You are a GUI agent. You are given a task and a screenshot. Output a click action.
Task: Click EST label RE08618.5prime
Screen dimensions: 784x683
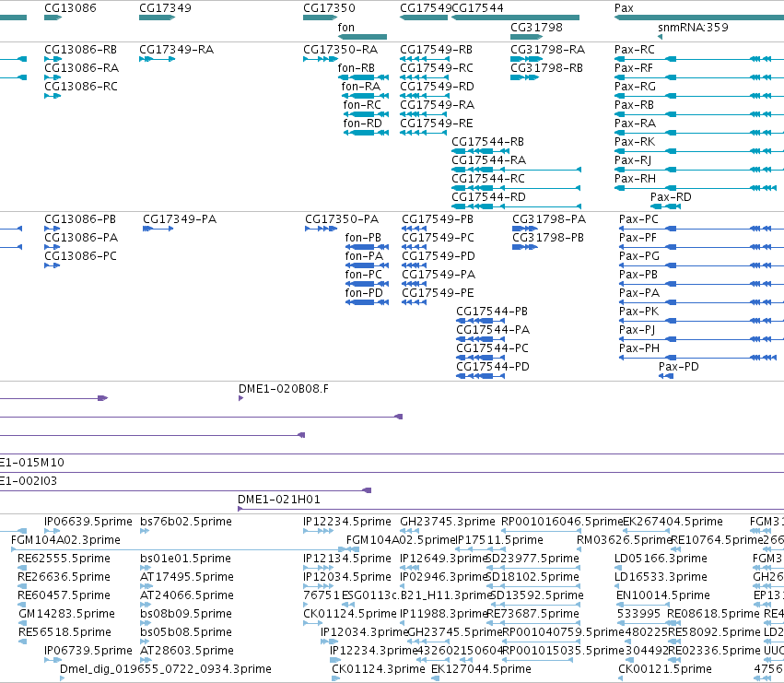click(x=713, y=614)
